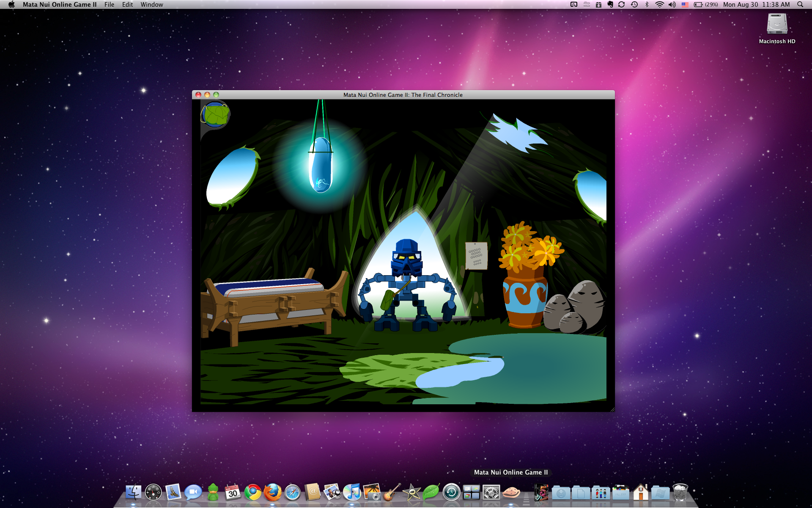
Task: Open the leaf-shaped menu in the game's corner
Action: click(216, 114)
